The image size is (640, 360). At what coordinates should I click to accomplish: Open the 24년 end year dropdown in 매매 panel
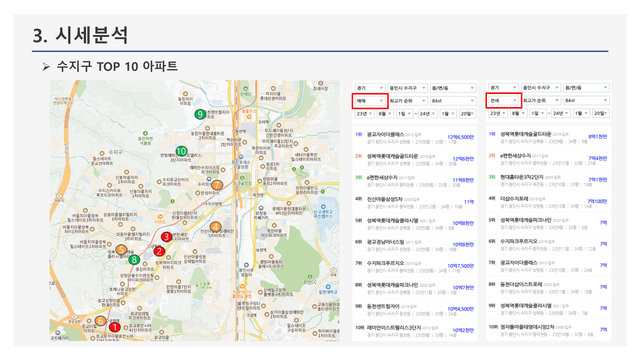[x=427, y=113]
